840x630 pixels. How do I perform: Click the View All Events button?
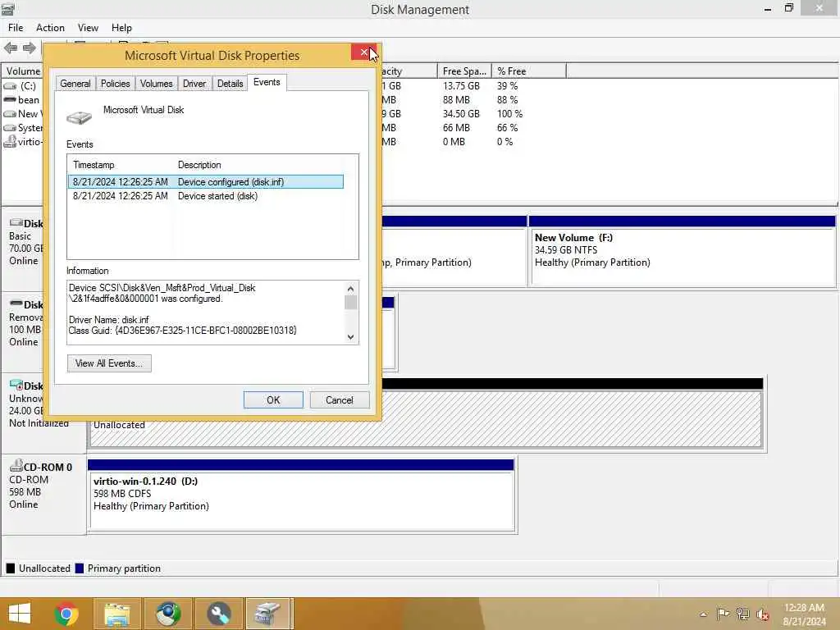tap(109, 363)
